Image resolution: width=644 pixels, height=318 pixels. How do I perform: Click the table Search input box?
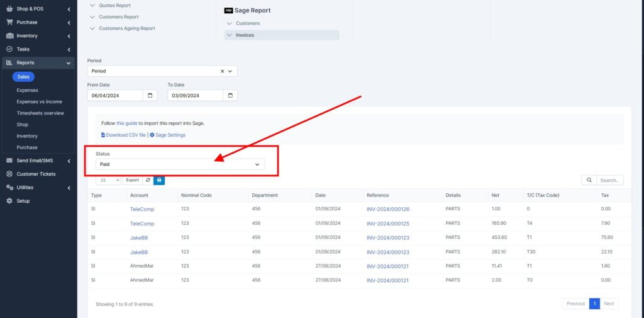click(x=610, y=180)
